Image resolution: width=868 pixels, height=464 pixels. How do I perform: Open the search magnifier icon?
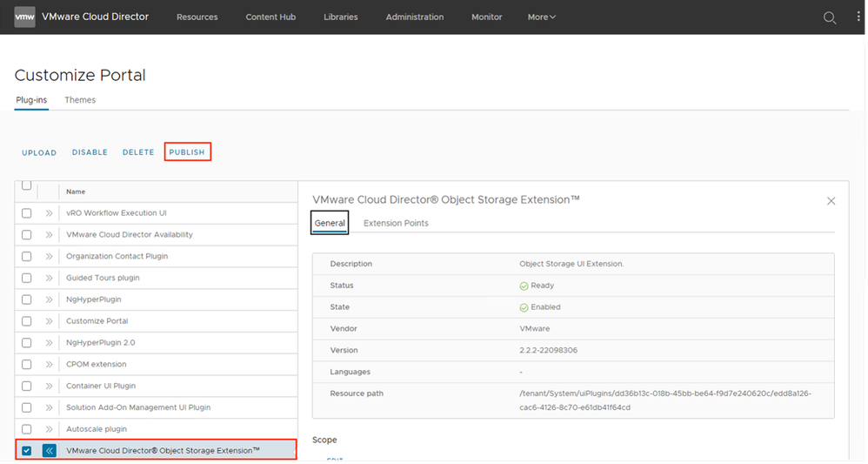click(x=830, y=17)
